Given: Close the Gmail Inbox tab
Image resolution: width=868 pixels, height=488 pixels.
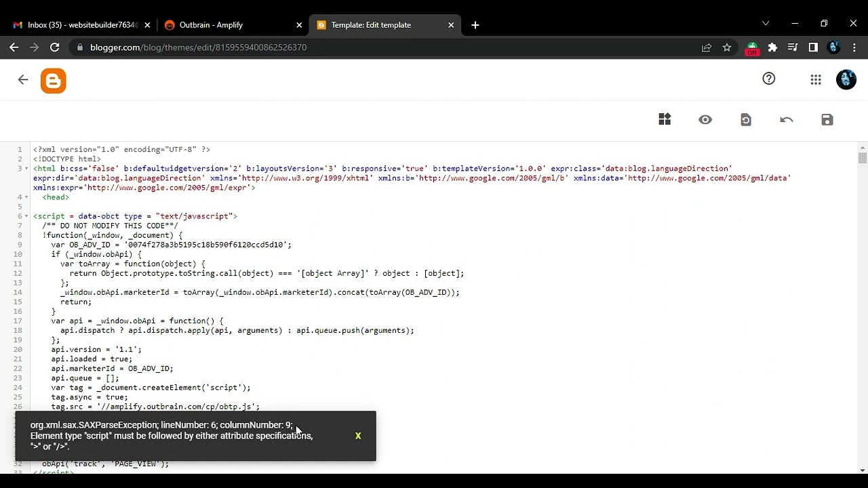Looking at the screenshot, I should (147, 25).
